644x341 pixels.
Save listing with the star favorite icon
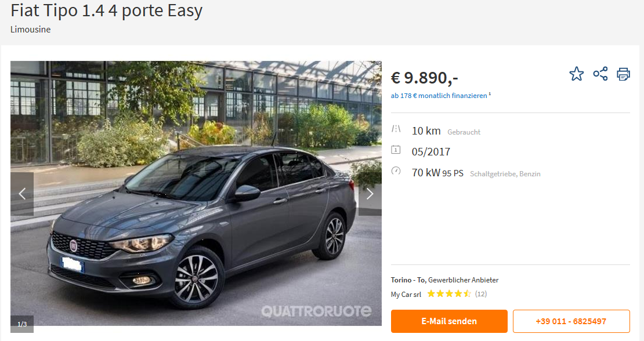pyautogui.click(x=576, y=74)
